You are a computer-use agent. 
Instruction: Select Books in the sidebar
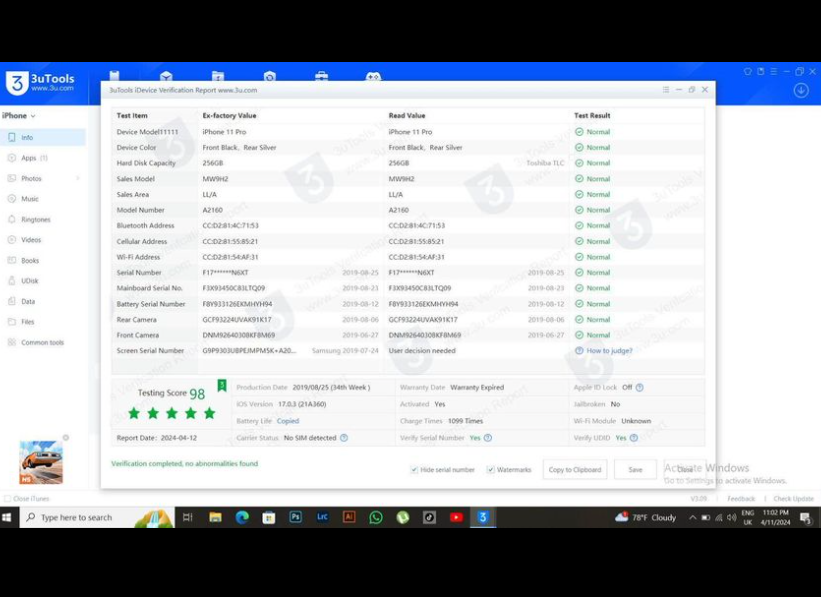click(43, 260)
